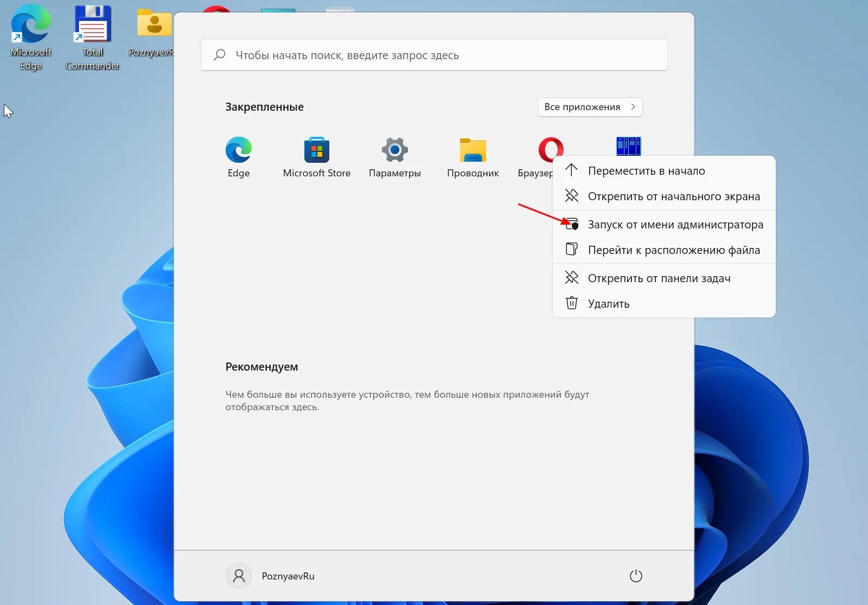Launch Microsoft Store from pinned apps
The height and width of the screenshot is (605, 868).
point(316,150)
